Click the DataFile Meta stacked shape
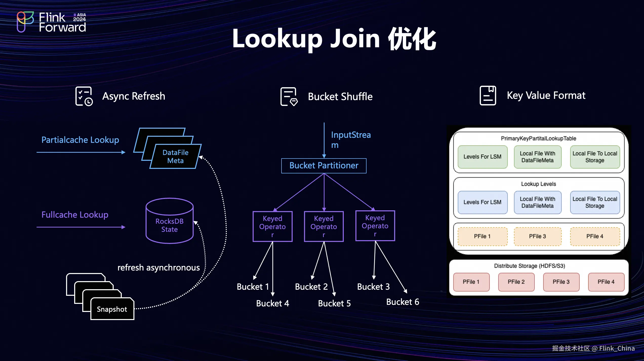644x361 pixels. click(175, 156)
